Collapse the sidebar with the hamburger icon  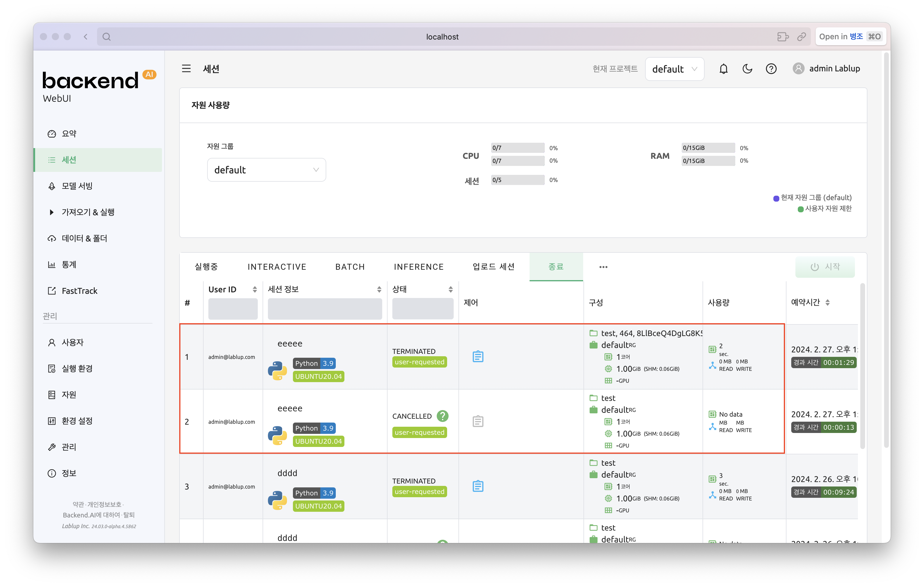point(186,69)
